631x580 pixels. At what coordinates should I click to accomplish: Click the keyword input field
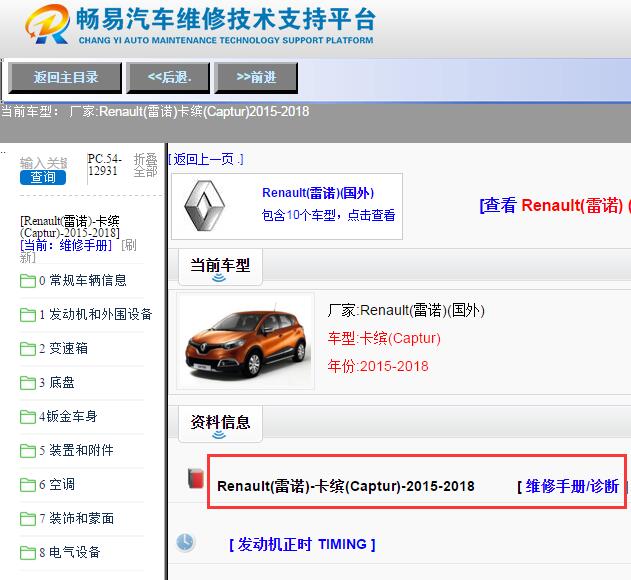point(43,163)
